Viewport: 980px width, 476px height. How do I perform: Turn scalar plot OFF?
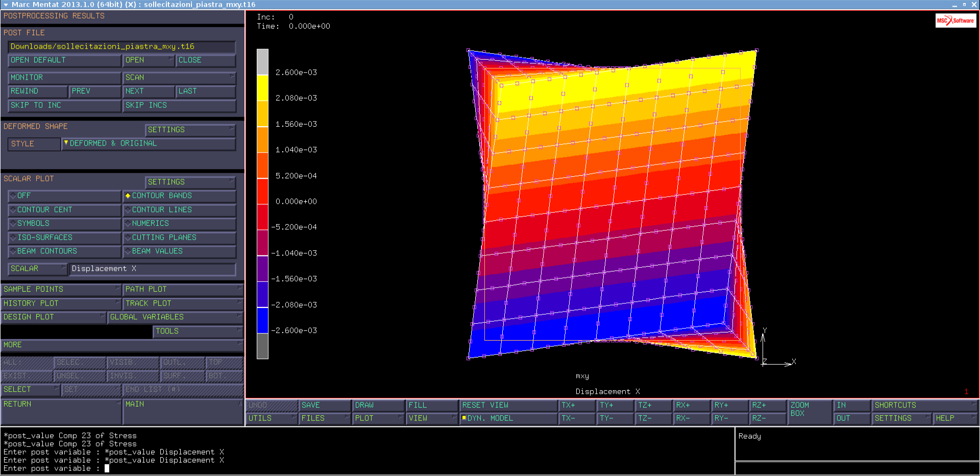64,196
